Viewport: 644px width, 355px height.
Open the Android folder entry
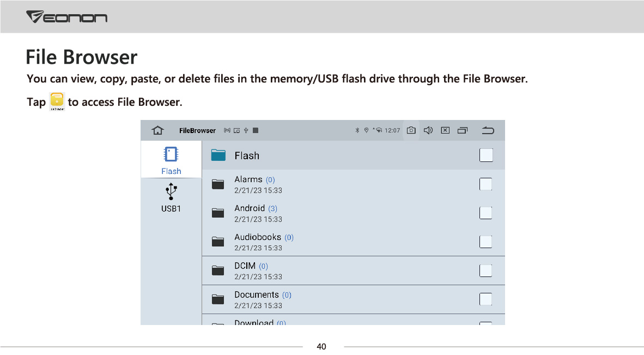[x=250, y=208]
